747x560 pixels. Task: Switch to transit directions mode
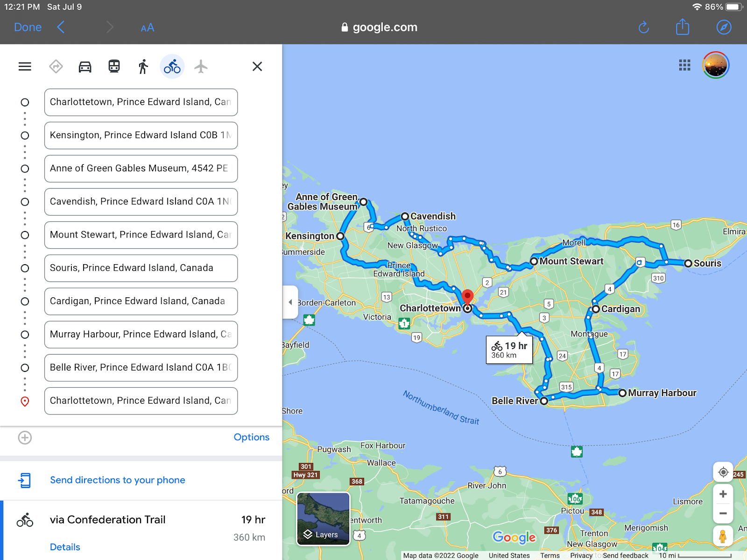114,67
